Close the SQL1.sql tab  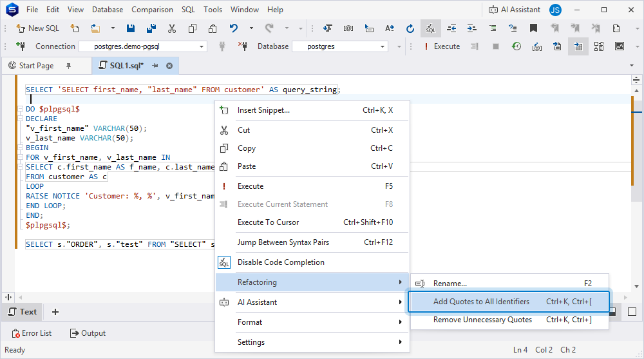[169, 65]
